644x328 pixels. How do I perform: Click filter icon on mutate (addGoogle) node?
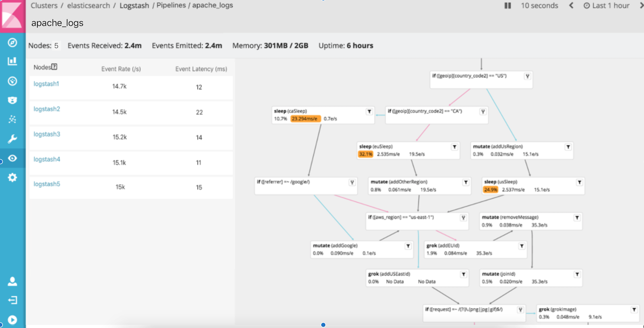(x=408, y=246)
